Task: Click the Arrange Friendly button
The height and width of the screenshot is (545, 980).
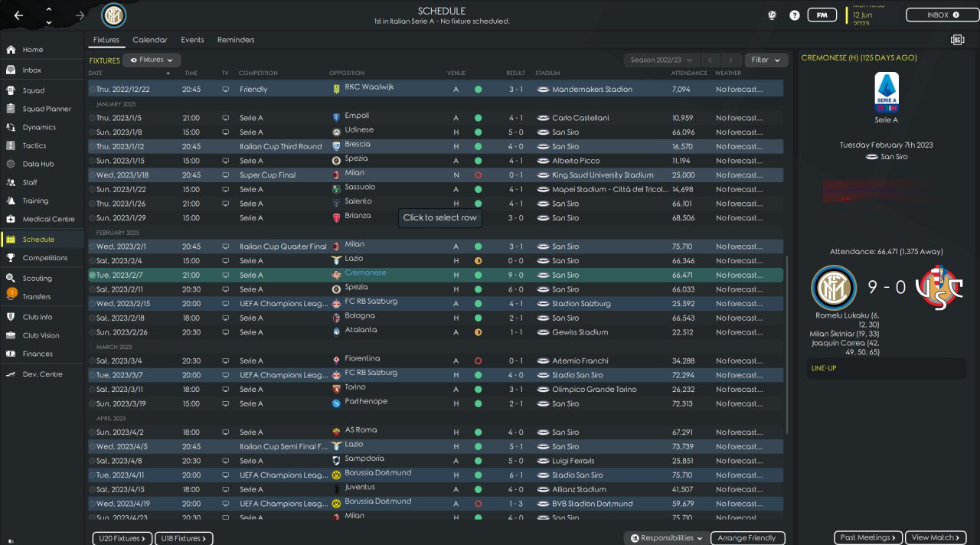Action: point(748,538)
